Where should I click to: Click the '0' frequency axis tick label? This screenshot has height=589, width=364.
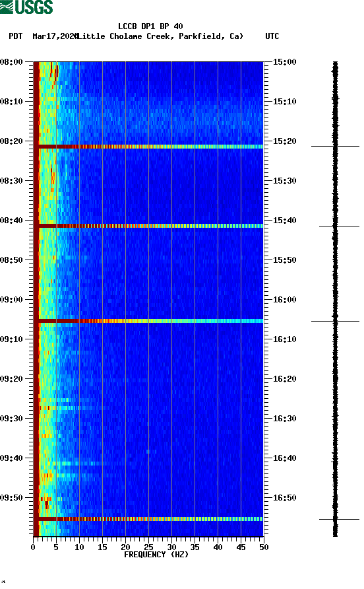[x=33, y=547]
